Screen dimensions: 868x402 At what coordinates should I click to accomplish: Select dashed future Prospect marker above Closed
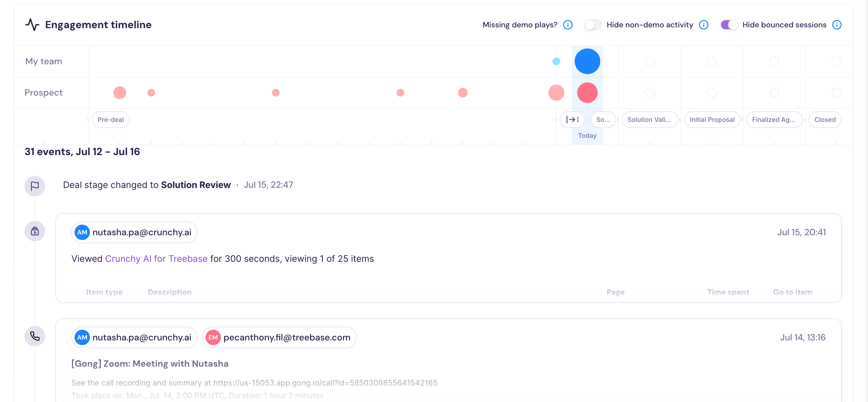click(836, 93)
